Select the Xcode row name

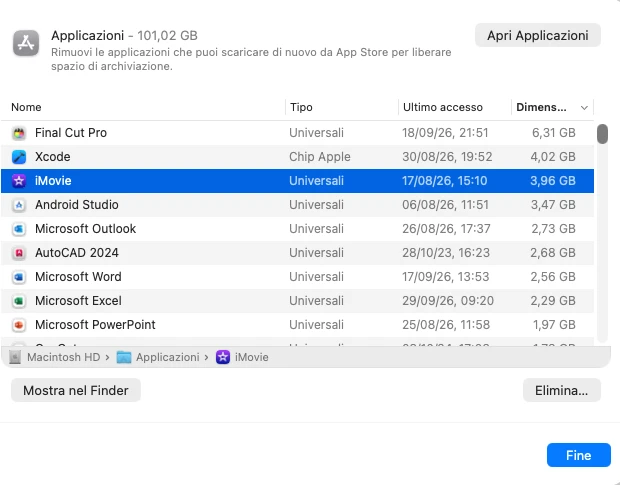tap(53, 157)
